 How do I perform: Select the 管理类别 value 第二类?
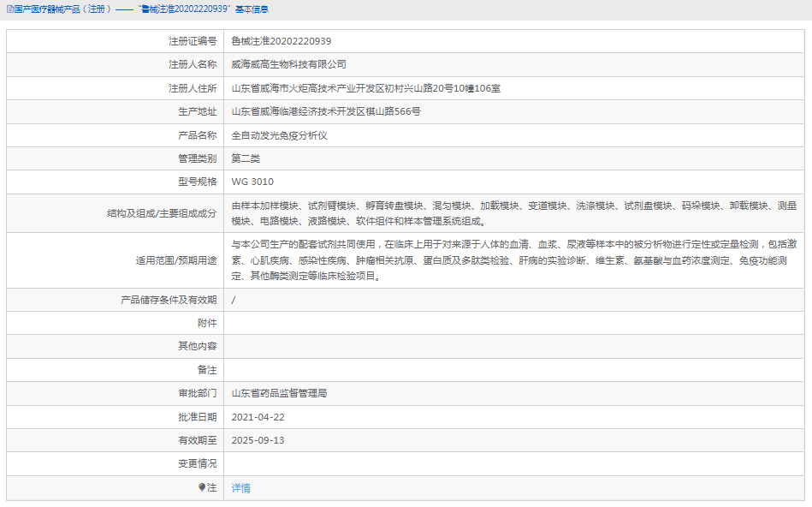click(x=246, y=158)
